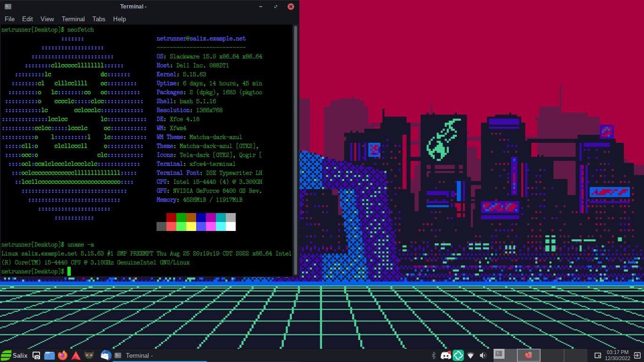Screen dimensions: 644x362
Task: Click the 'WM Theme: Matcha-dark-azul' line
Action: [x=199, y=137]
